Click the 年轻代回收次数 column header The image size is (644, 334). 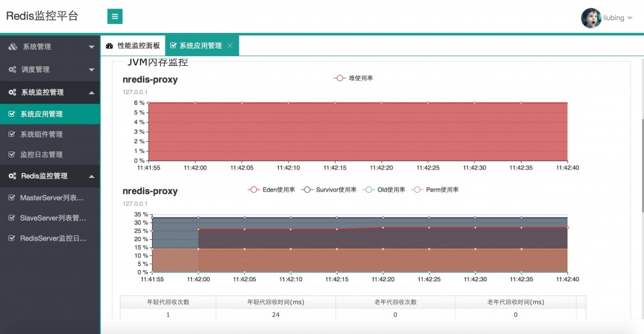coord(168,302)
